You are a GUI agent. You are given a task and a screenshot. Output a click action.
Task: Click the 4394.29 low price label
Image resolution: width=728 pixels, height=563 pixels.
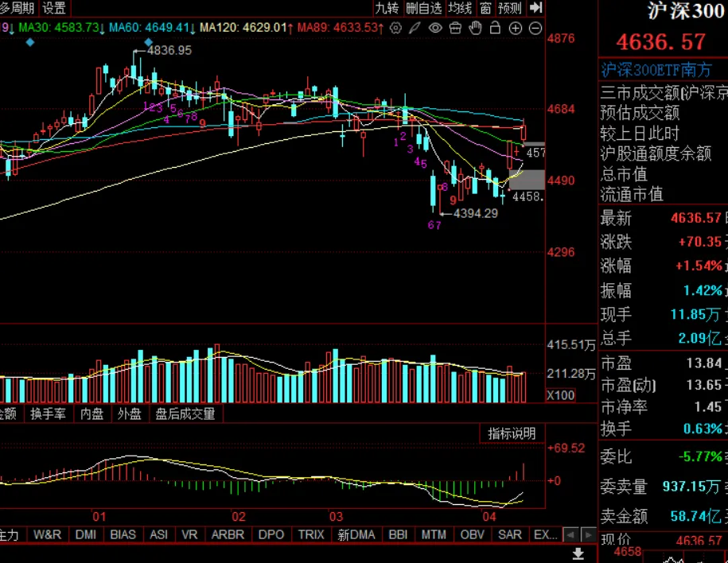[x=476, y=213]
